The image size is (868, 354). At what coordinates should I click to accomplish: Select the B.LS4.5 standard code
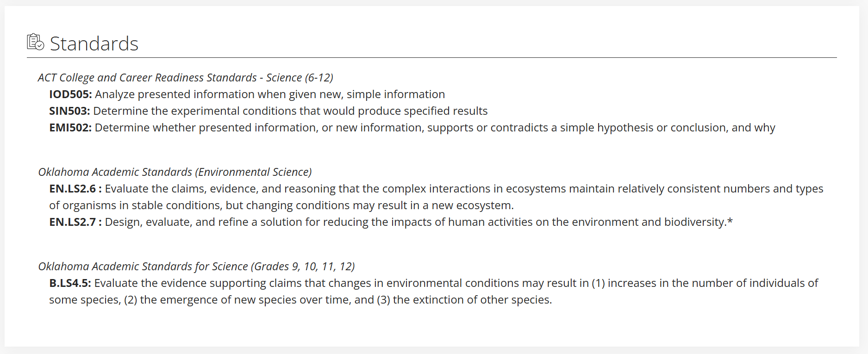click(x=70, y=283)
